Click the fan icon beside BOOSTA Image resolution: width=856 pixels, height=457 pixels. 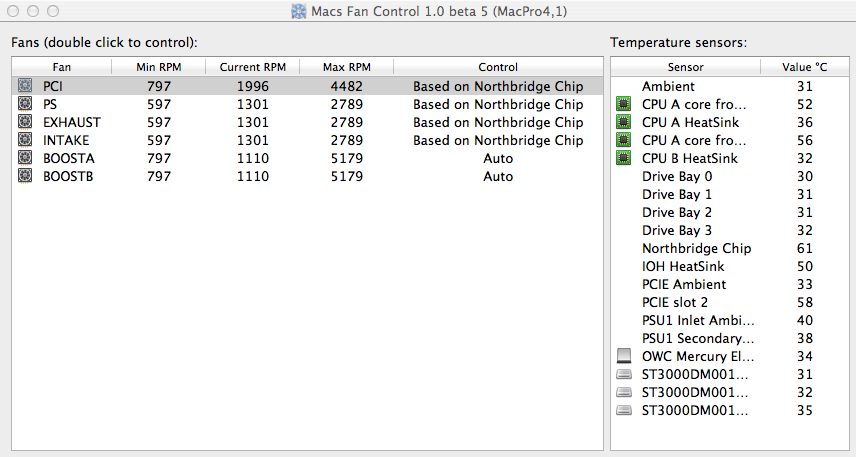pos(25,158)
